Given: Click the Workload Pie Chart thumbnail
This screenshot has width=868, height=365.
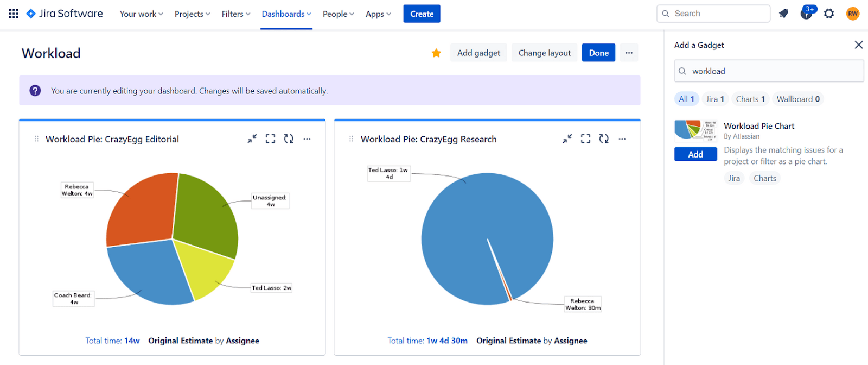Looking at the screenshot, I should click(x=695, y=130).
